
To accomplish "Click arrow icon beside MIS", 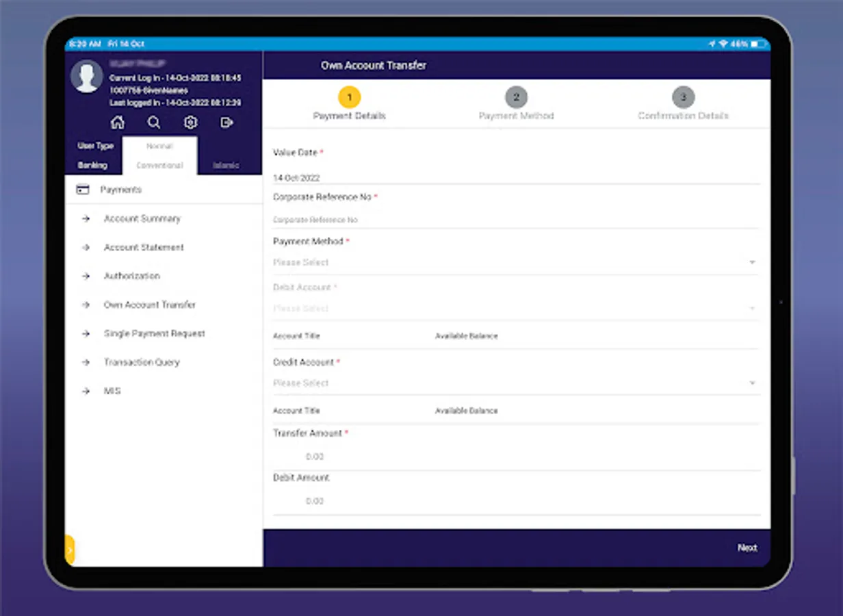I will (x=86, y=392).
